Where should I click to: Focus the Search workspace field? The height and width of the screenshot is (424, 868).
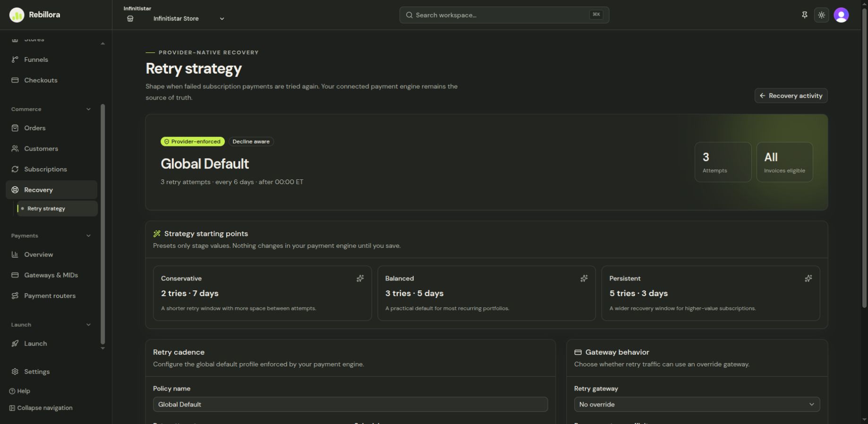504,15
